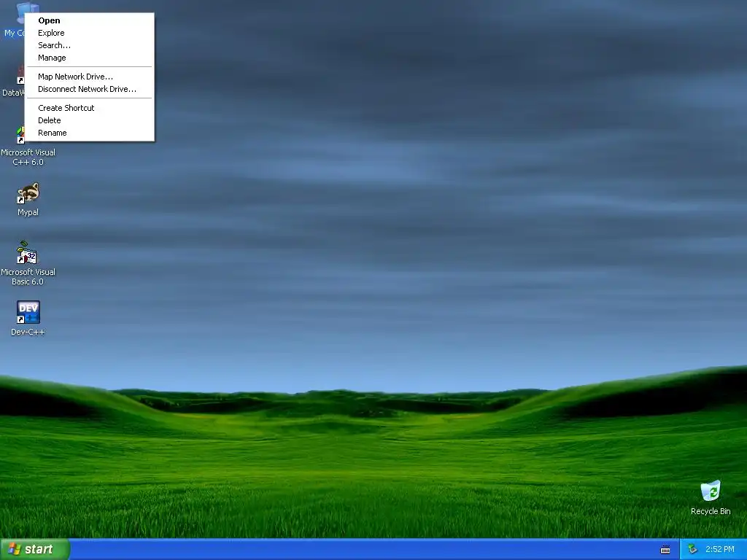The height and width of the screenshot is (560, 747).
Task: Select Manage from the context menu
Action: click(89, 58)
